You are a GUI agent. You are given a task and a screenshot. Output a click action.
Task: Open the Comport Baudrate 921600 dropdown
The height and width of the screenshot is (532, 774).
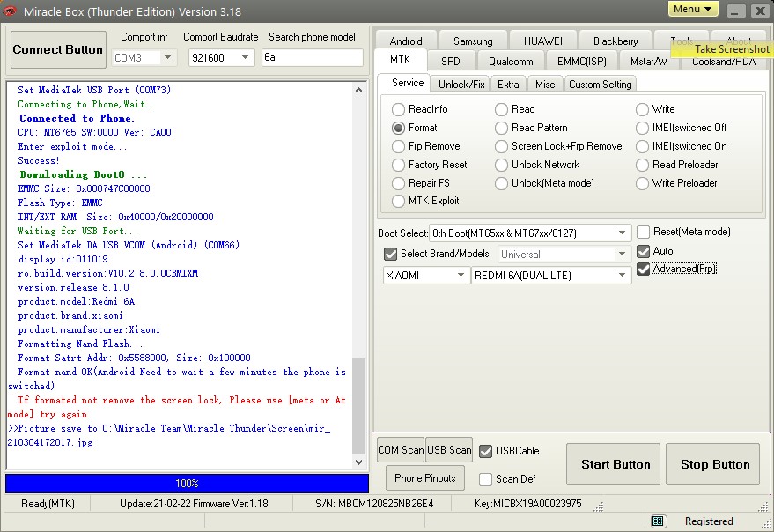coord(246,58)
